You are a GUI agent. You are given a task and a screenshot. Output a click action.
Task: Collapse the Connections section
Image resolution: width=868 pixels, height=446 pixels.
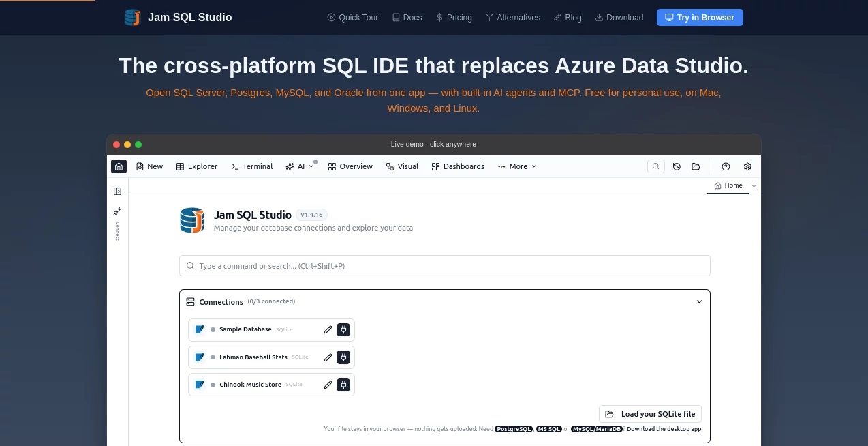coord(699,301)
